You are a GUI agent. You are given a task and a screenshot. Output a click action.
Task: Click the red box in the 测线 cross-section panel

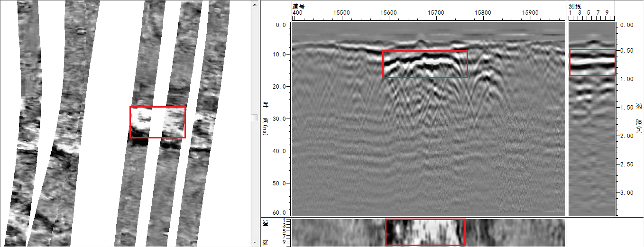592,63
